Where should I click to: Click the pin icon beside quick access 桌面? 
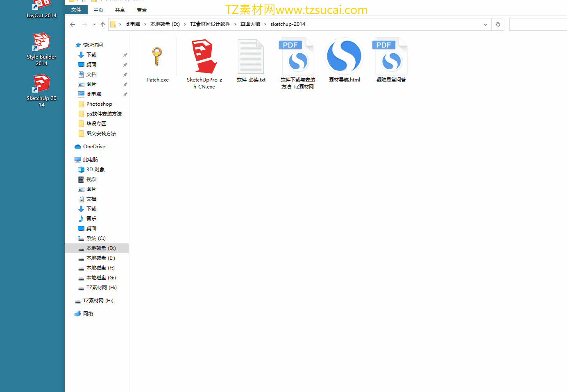125,65
